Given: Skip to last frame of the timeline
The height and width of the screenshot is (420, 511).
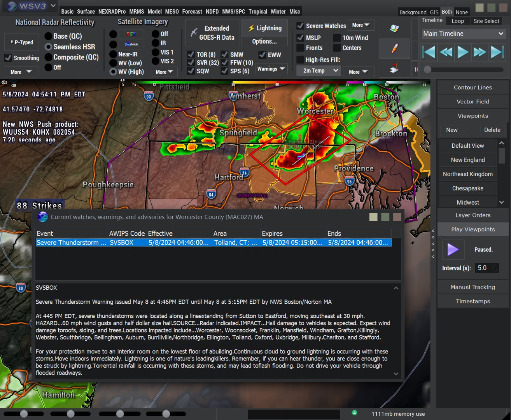Looking at the screenshot, I should coord(497,52).
